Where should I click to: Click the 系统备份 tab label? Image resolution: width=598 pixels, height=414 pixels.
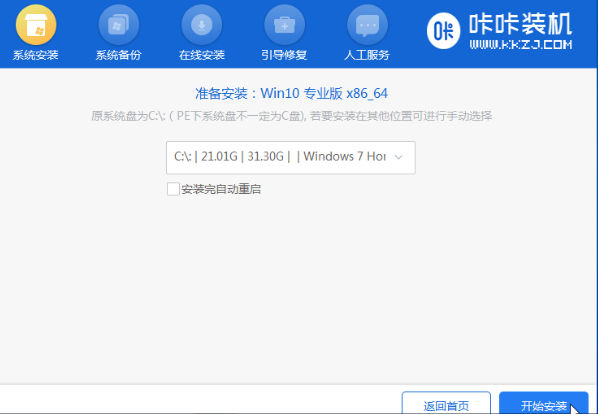pos(119,55)
